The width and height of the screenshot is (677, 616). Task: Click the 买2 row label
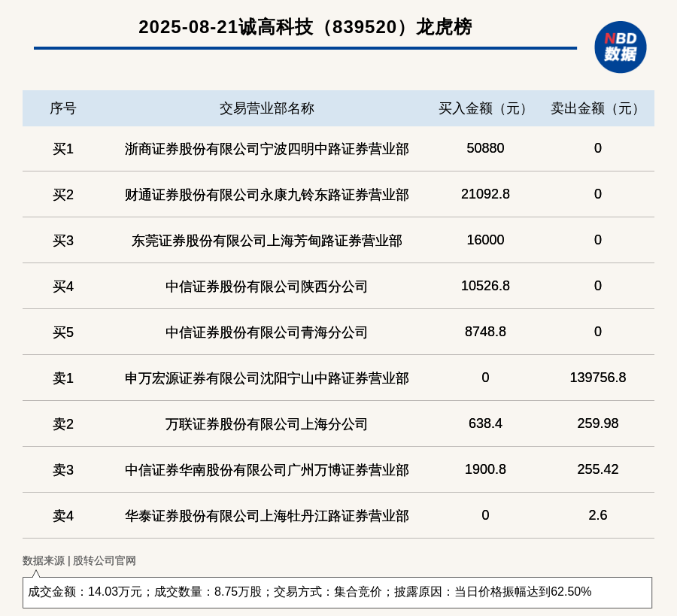tap(63, 195)
